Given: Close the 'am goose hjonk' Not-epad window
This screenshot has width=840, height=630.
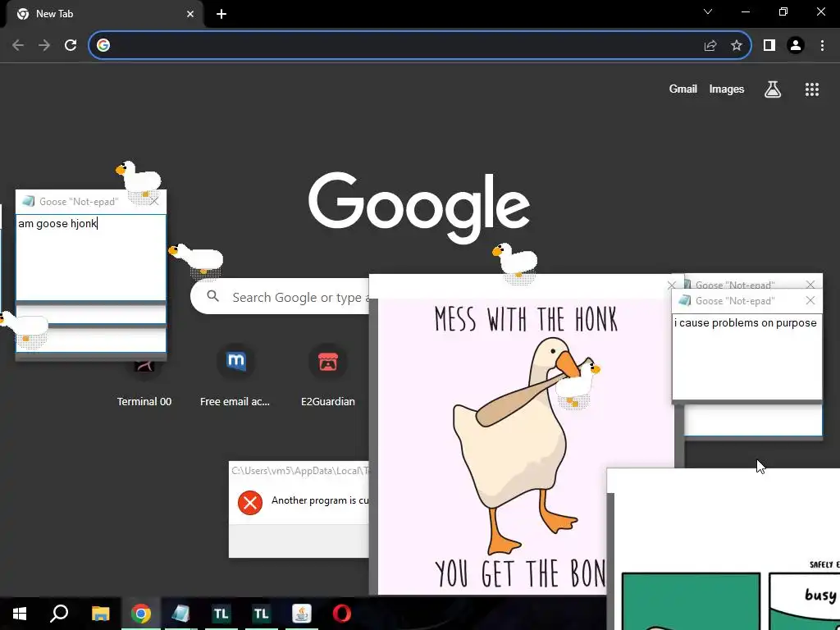Looking at the screenshot, I should (x=154, y=202).
